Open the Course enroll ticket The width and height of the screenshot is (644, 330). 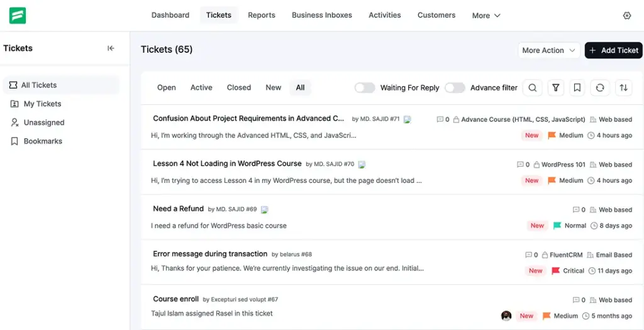(x=176, y=299)
